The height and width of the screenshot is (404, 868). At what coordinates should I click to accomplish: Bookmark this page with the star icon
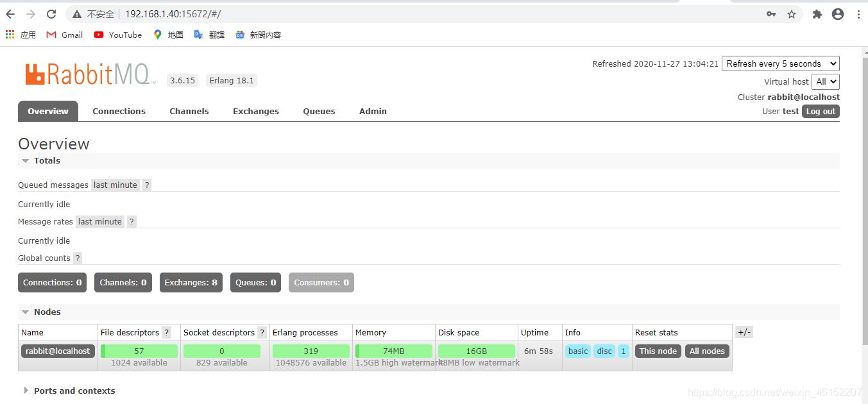click(x=792, y=14)
